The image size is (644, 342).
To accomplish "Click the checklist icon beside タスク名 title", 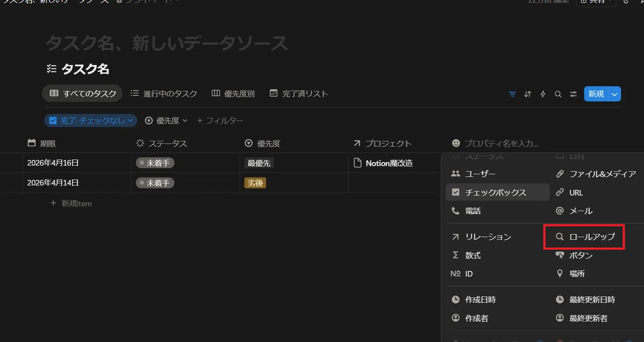I will pos(52,69).
